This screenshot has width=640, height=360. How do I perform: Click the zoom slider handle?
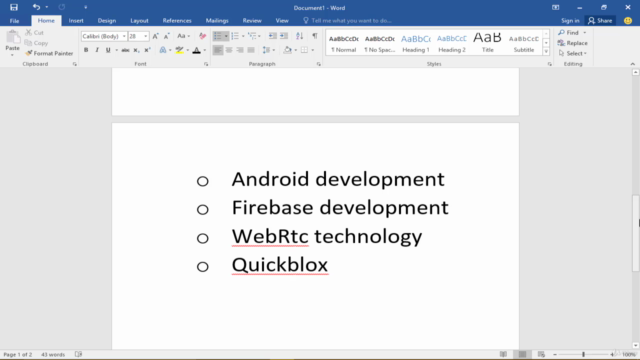(583, 354)
